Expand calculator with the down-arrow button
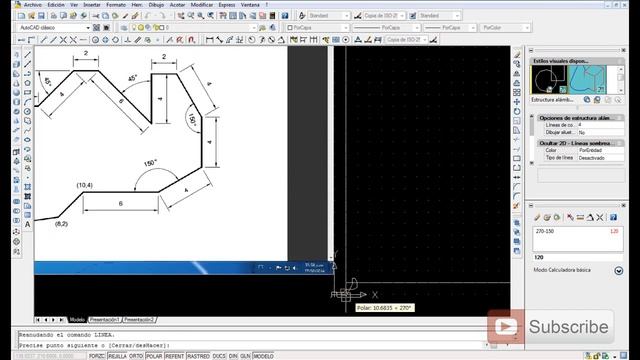640x360 pixels. 619,271
